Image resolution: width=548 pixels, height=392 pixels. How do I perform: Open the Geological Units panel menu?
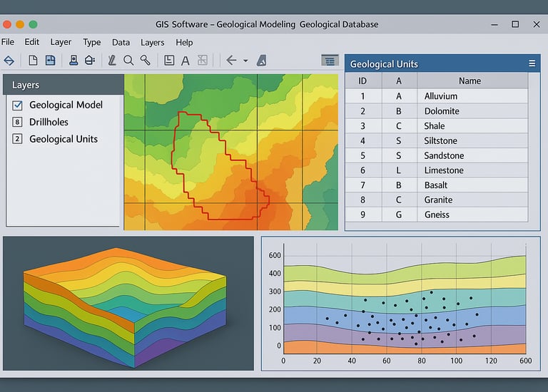click(x=532, y=63)
